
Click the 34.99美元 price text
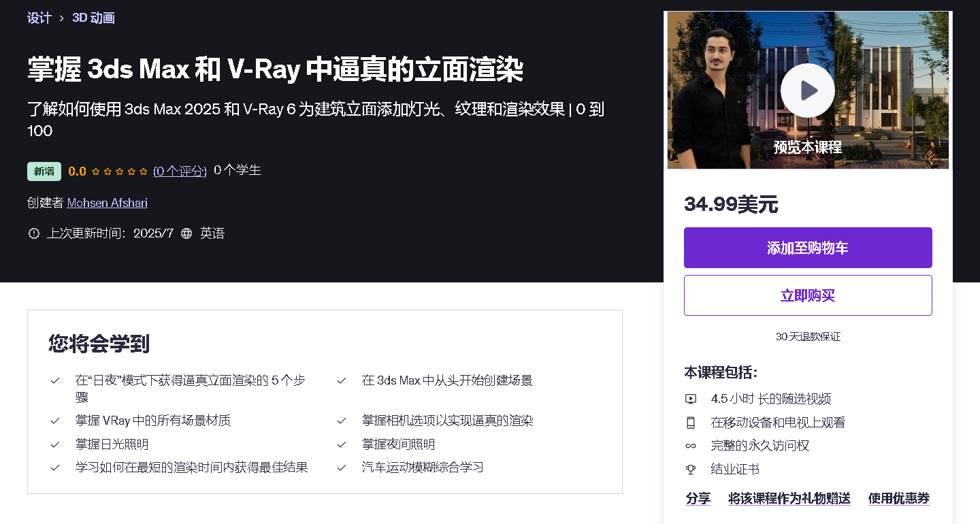click(x=731, y=204)
